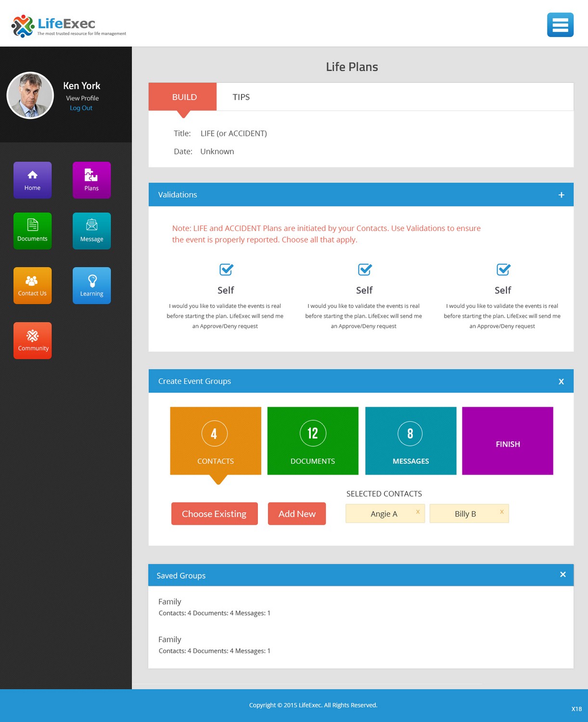Click the Saved Groups header title
The width and height of the screenshot is (588, 722).
pyautogui.click(x=181, y=576)
